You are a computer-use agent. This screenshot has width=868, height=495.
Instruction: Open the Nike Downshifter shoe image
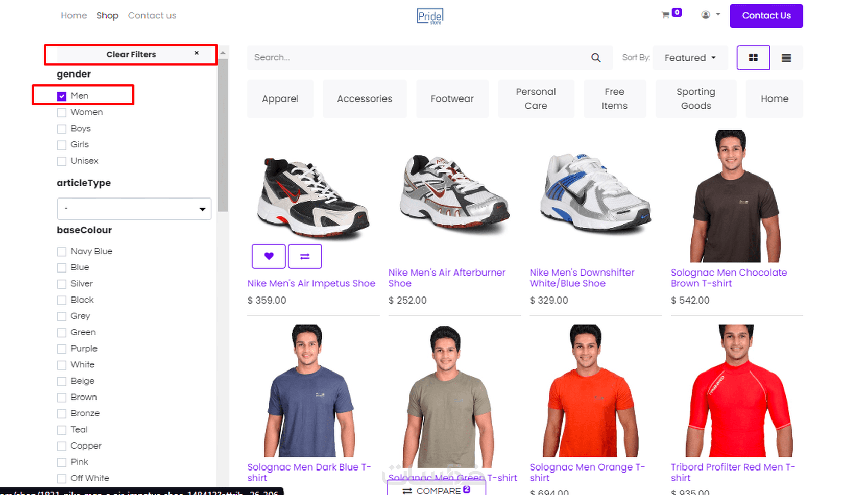tap(595, 193)
